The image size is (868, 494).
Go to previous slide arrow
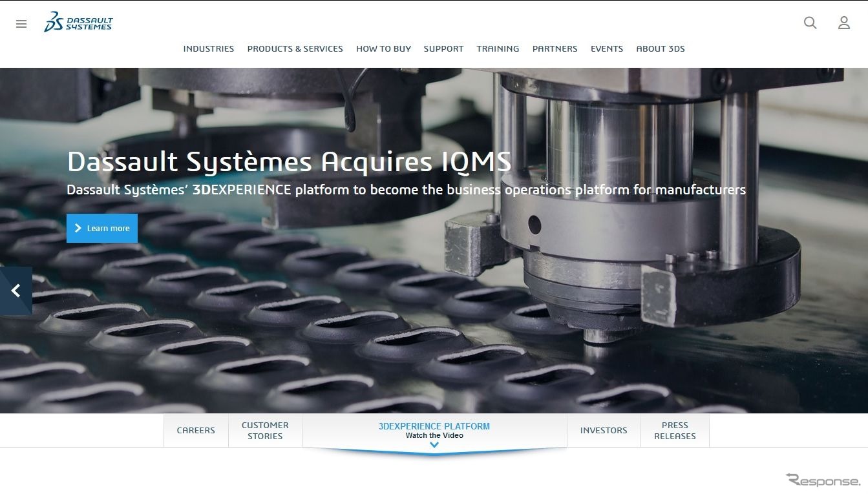pyautogui.click(x=16, y=291)
